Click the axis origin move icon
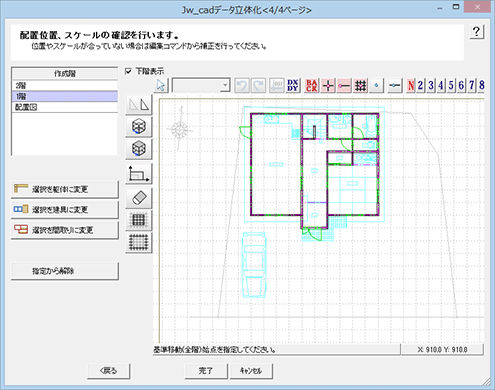Viewport: 495px width, 390px height. 139,174
